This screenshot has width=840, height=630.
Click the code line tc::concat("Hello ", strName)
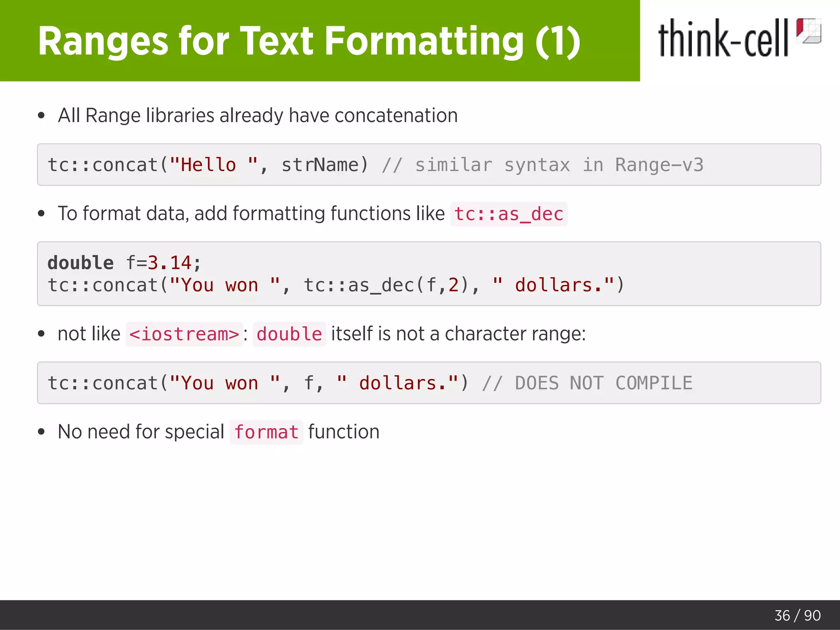208,165
